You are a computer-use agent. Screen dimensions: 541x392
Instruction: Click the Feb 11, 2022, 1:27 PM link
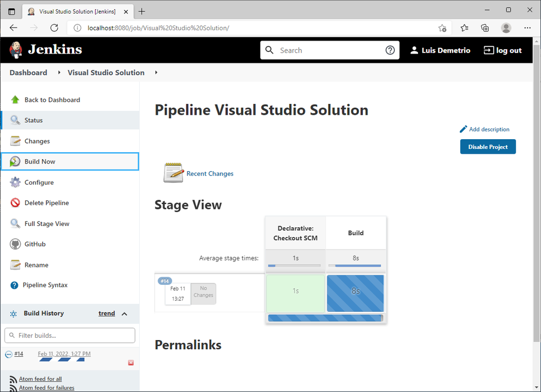64,354
